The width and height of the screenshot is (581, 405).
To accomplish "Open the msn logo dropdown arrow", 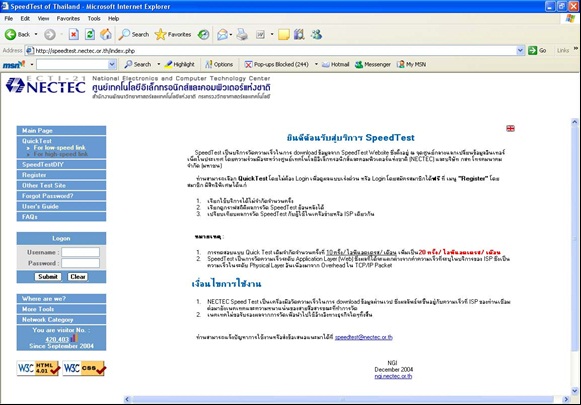I will (x=32, y=64).
